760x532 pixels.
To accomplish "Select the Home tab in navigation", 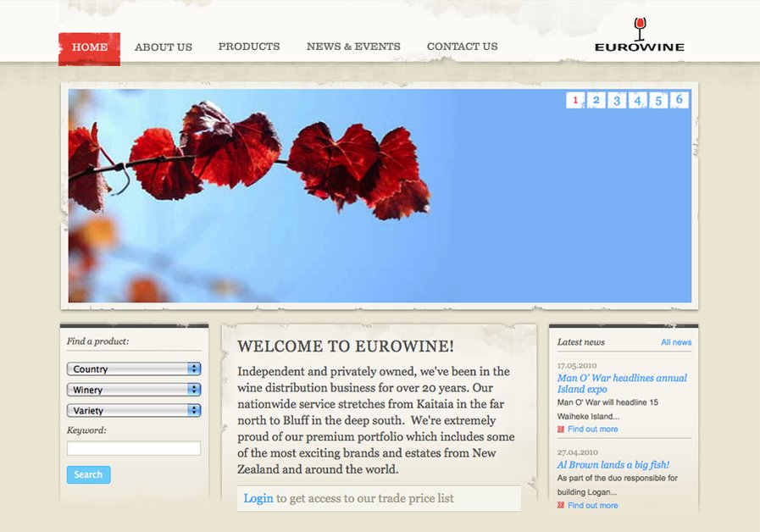I will 89,47.
